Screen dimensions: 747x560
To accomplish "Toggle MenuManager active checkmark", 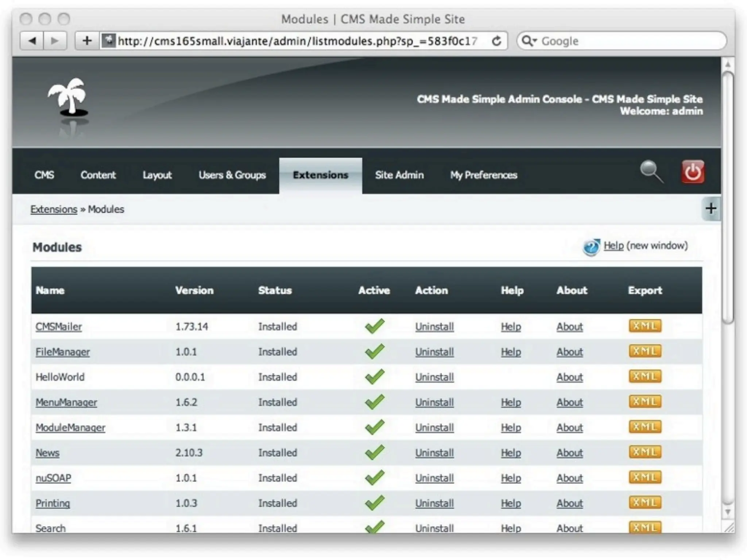I will [375, 401].
